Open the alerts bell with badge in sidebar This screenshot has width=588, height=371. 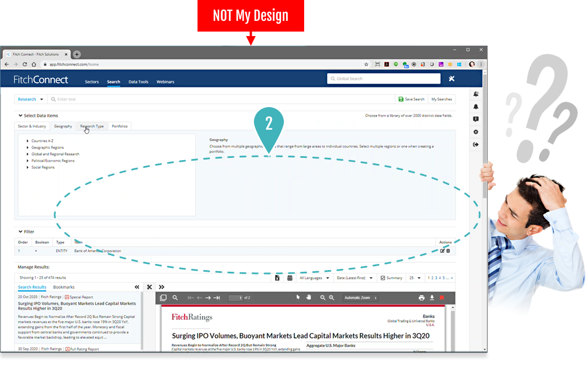(x=476, y=94)
